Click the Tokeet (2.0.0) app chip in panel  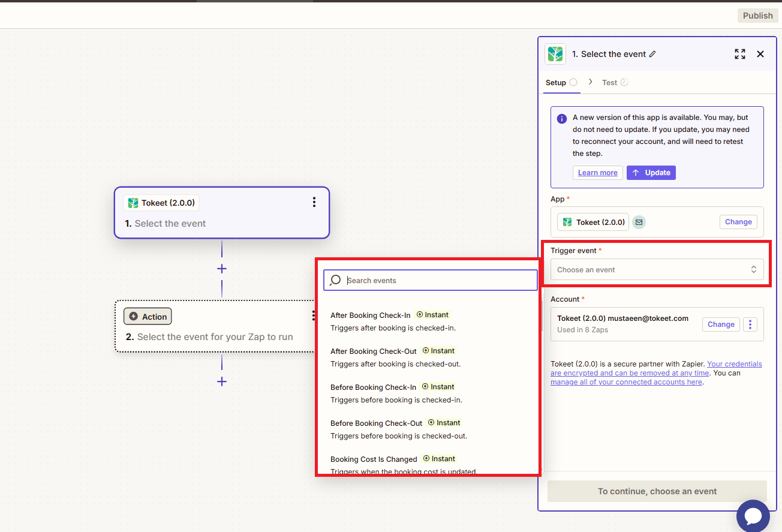[593, 222]
